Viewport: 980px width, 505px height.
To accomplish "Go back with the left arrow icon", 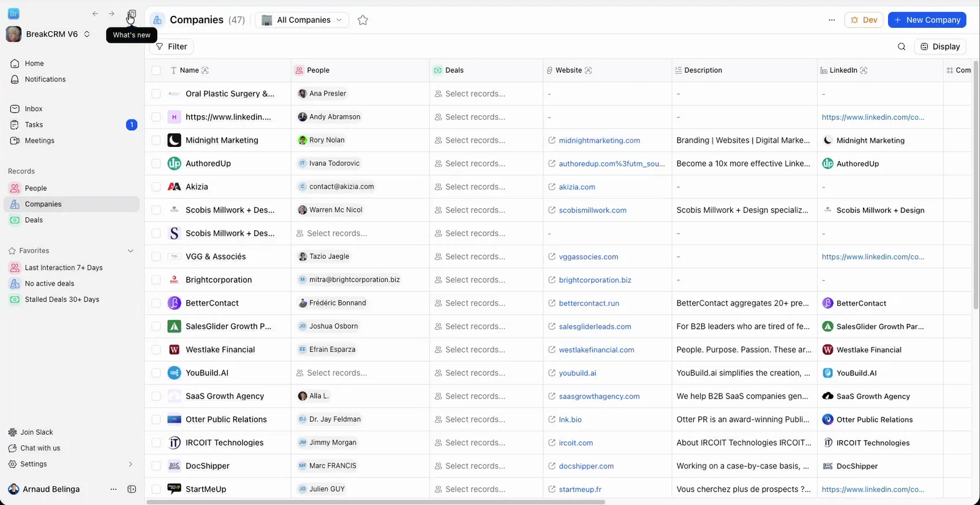I will (x=96, y=13).
